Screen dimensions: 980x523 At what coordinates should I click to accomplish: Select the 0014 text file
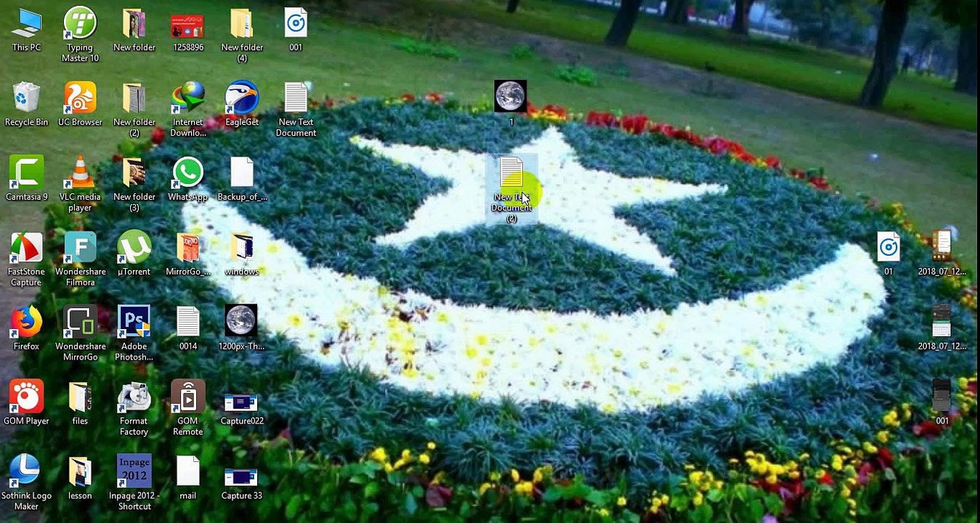[188, 329]
